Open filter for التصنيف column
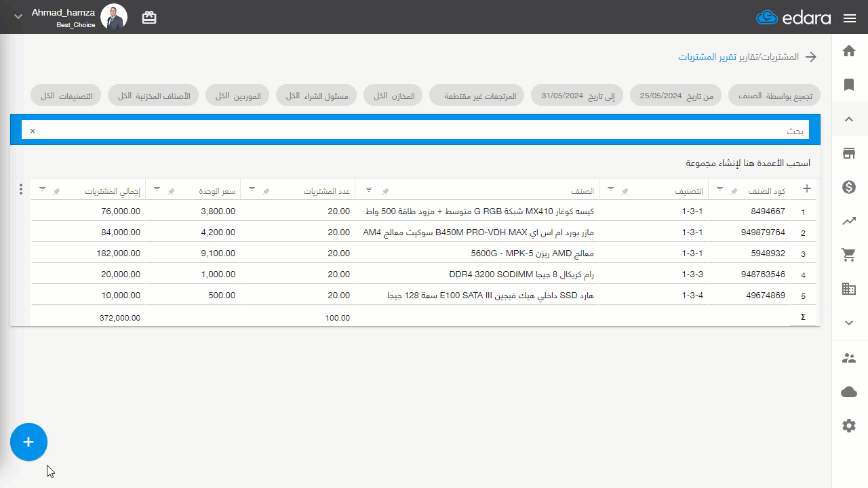Screen dimensions: 868x488 [x=610, y=189]
